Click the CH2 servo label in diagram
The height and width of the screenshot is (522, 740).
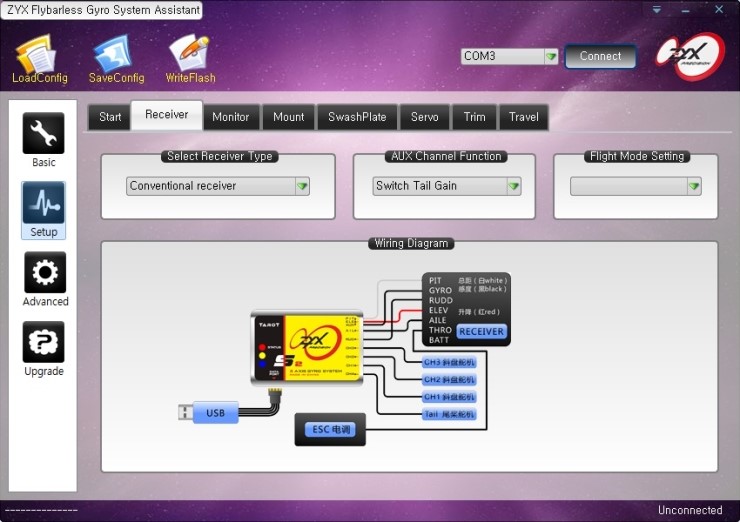point(449,379)
